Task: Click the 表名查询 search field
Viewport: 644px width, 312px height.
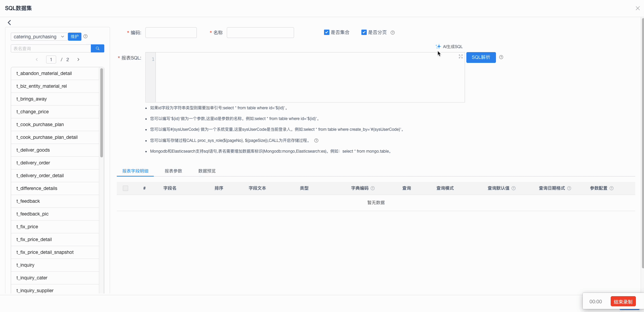Action: 51,48
